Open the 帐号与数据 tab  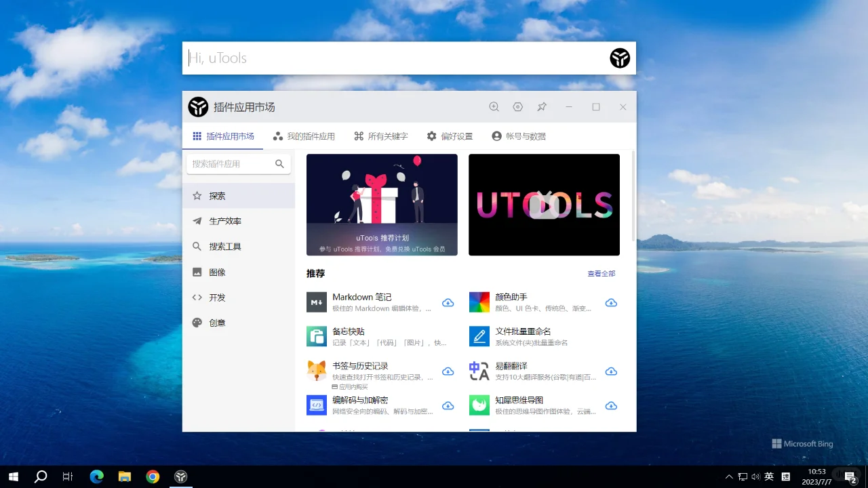point(519,136)
